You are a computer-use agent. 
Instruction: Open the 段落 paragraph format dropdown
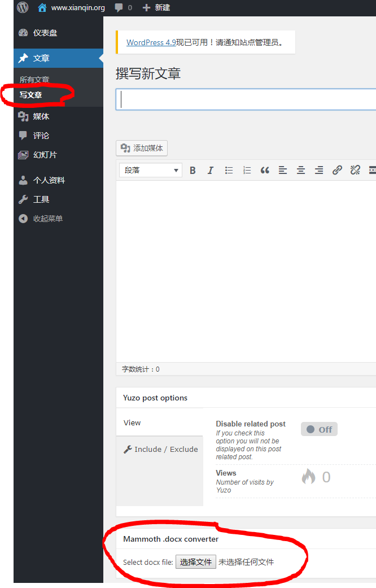[151, 170]
